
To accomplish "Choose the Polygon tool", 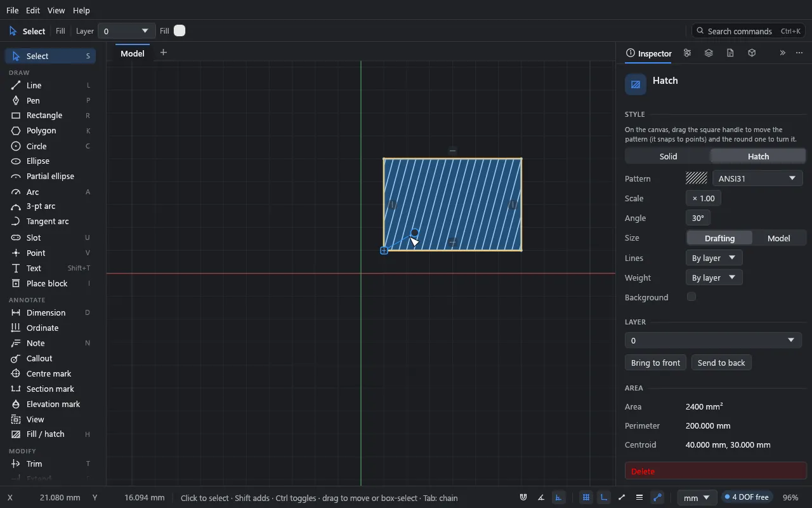I will pyautogui.click(x=50, y=131).
